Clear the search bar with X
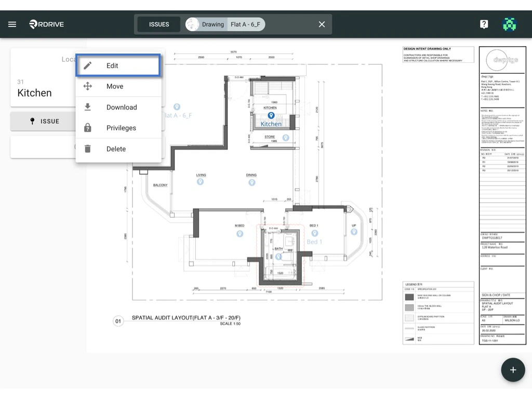 pyautogui.click(x=322, y=24)
